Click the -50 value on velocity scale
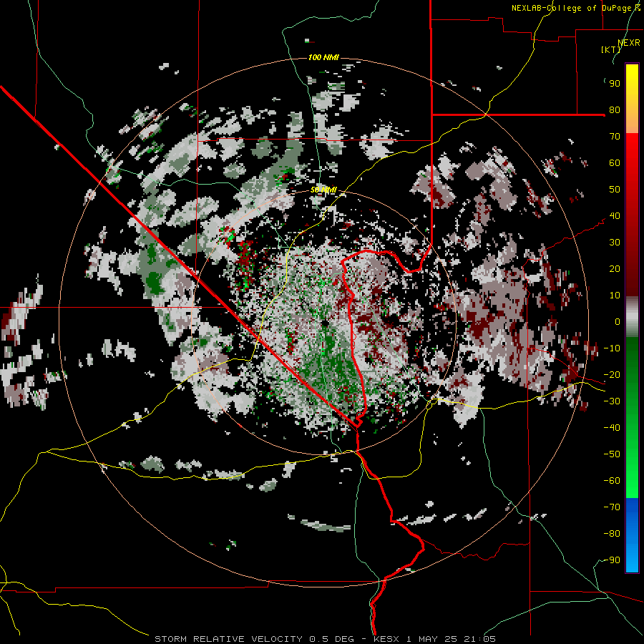This screenshot has width=644, height=644. click(612, 454)
